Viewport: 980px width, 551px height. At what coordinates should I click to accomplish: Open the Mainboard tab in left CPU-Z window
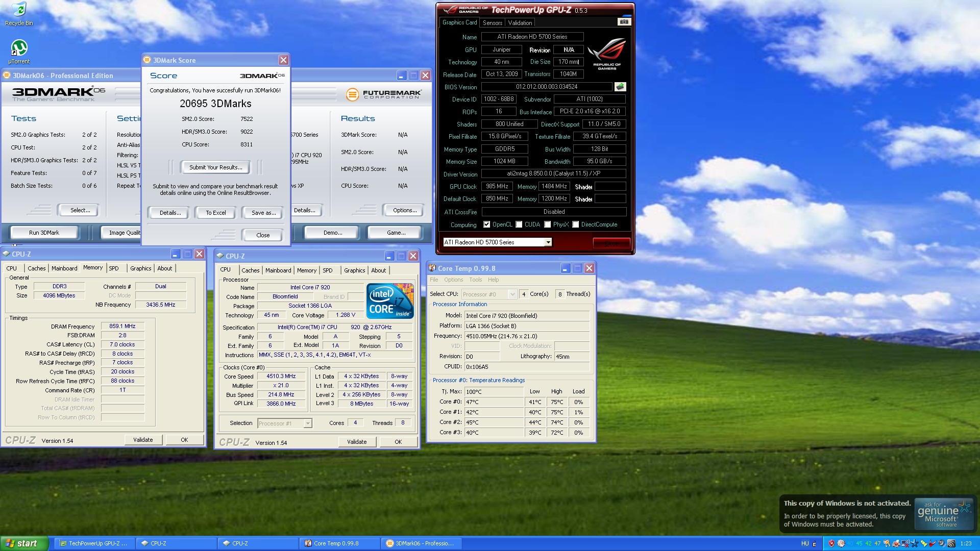[64, 268]
